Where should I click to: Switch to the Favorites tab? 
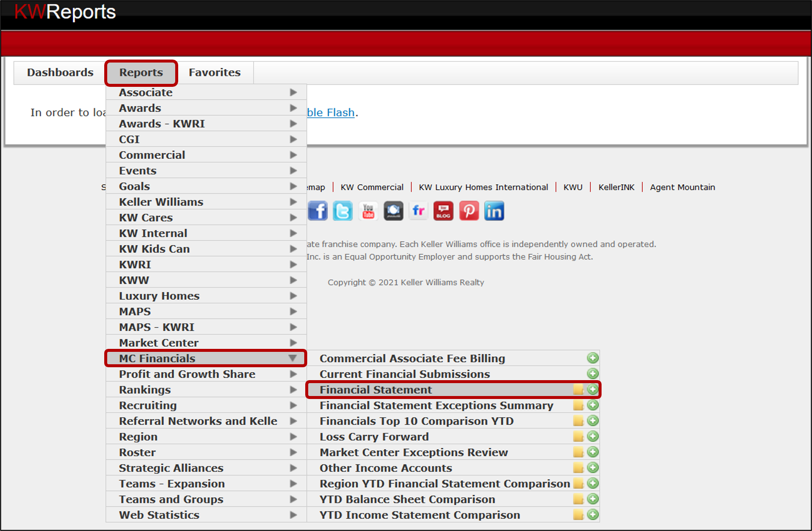214,72
